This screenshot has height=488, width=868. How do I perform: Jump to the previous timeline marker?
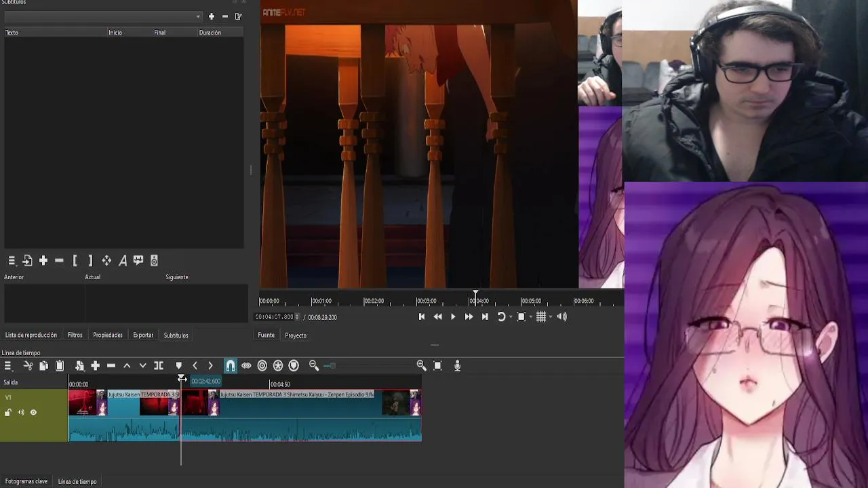click(195, 365)
